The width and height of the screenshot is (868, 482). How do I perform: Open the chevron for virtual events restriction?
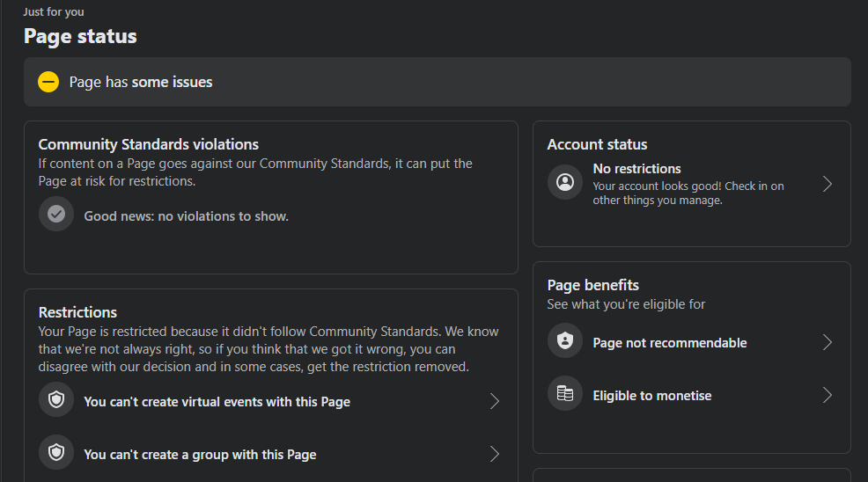pos(494,402)
